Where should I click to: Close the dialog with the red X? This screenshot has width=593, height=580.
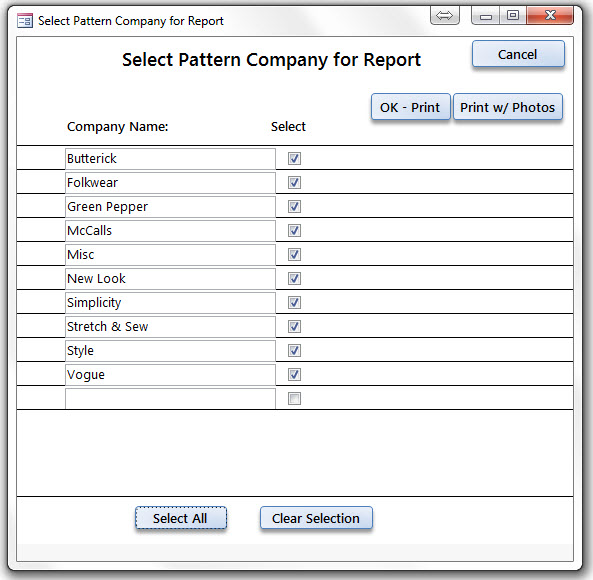point(550,16)
